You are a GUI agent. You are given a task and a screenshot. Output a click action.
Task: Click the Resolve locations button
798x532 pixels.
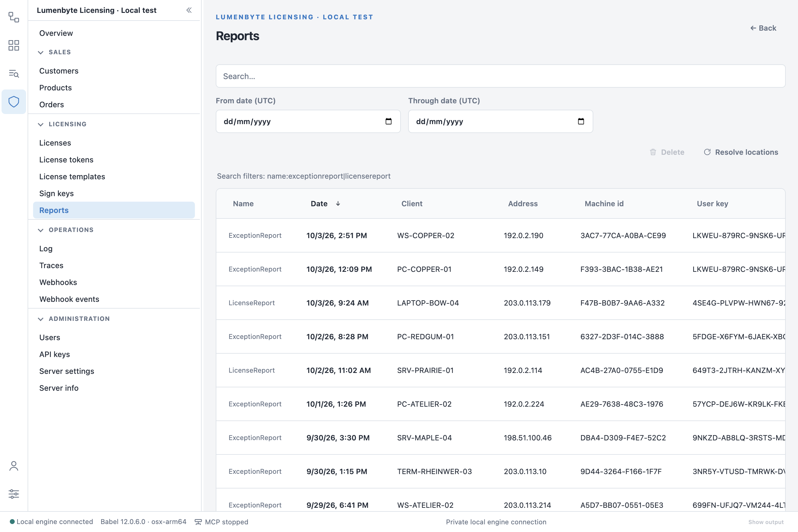pos(741,152)
